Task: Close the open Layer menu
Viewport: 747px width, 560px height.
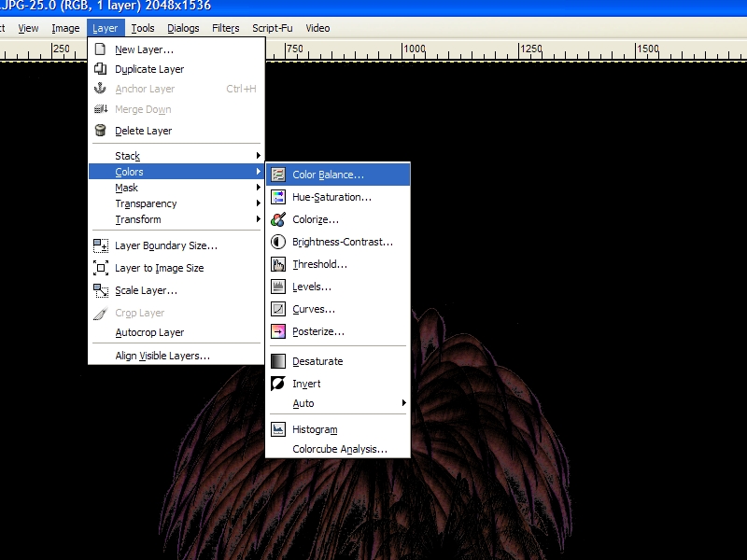Action: point(106,28)
